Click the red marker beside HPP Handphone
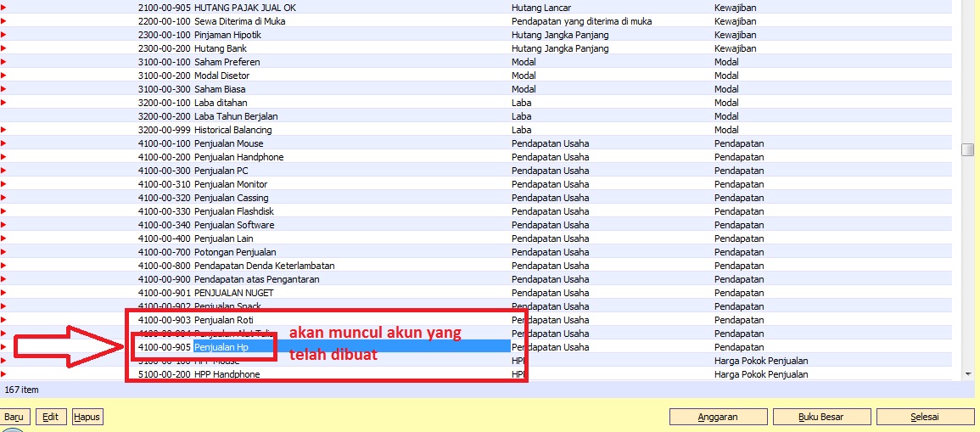Screen dimensions: 980x432 3,374
